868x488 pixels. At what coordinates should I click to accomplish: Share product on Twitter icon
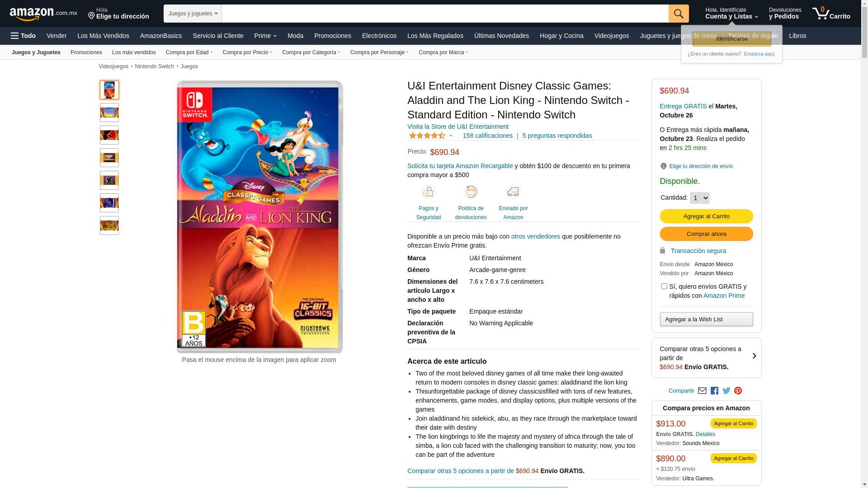pos(726,391)
